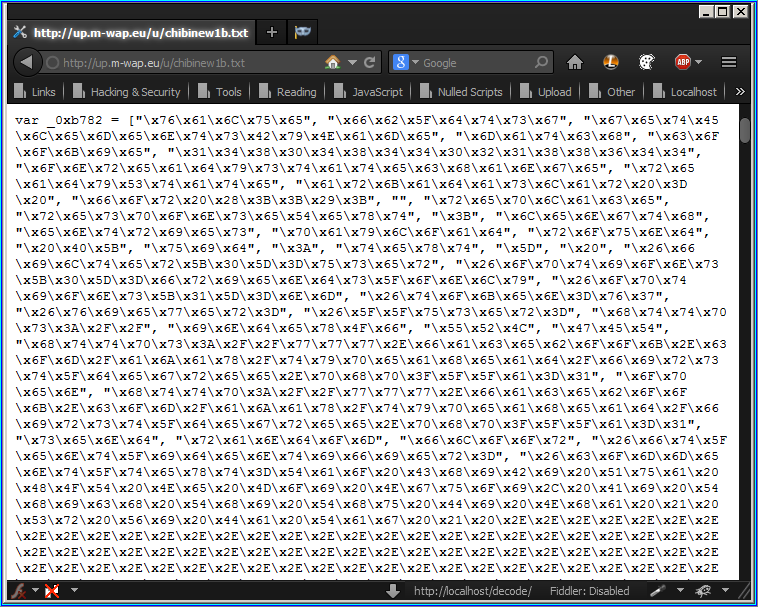This screenshot has height=607, width=758.
Task: Expand the Flash icon dropdown arrow
Action: coord(35,590)
